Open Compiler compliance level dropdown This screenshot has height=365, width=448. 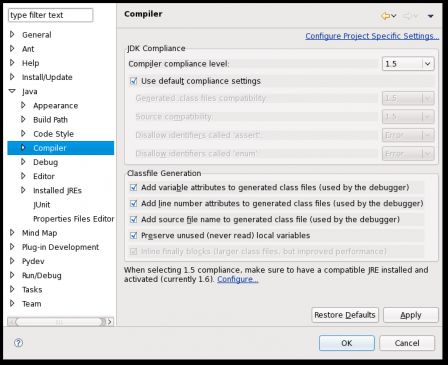click(408, 63)
